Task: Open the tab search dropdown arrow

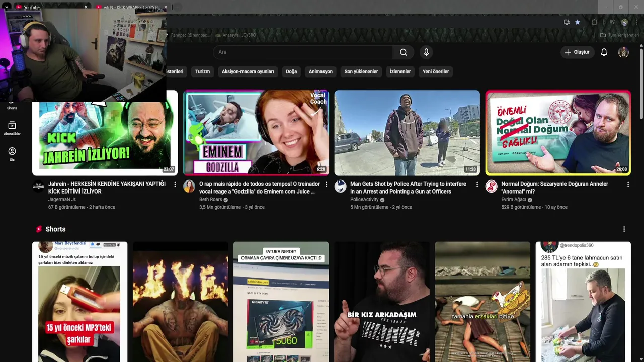Action: tap(7, 7)
